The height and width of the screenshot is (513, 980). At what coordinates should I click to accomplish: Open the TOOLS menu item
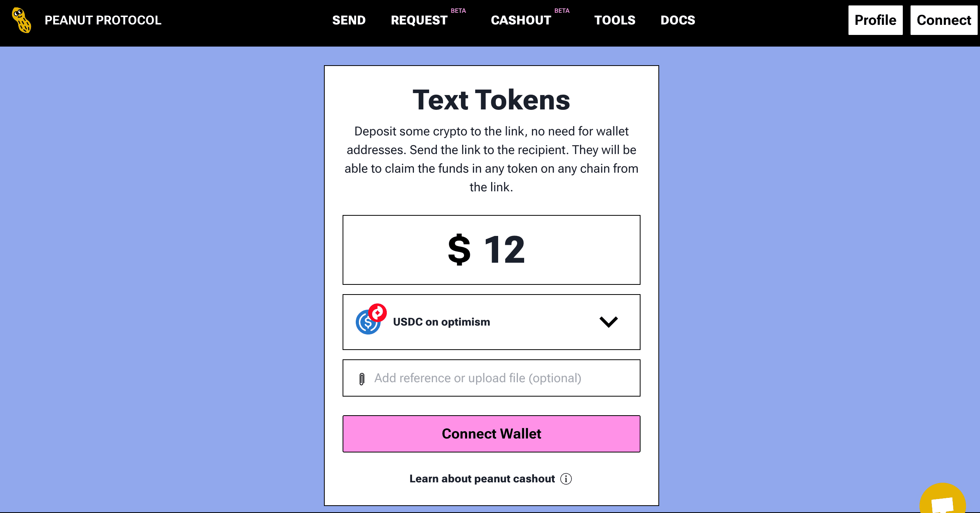(615, 20)
